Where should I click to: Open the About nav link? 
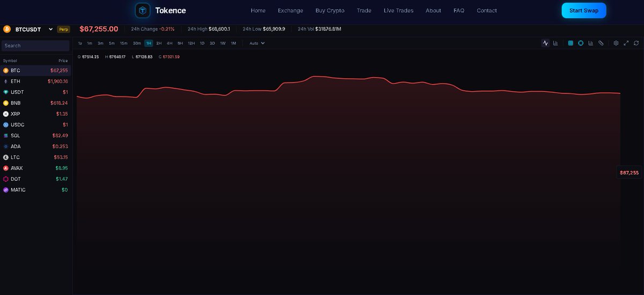(x=433, y=11)
